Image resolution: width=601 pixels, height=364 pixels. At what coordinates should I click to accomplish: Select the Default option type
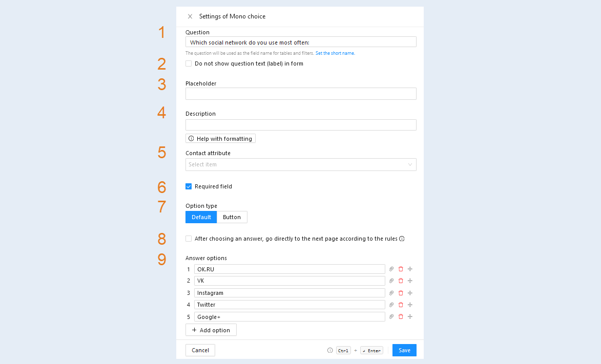[201, 217]
